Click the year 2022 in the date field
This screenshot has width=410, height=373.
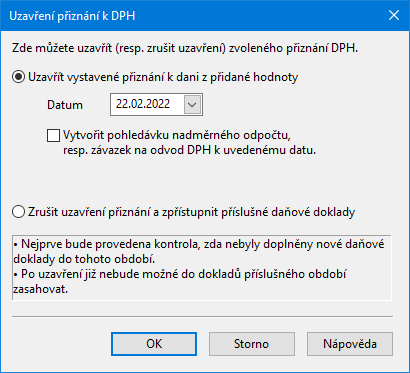point(156,104)
